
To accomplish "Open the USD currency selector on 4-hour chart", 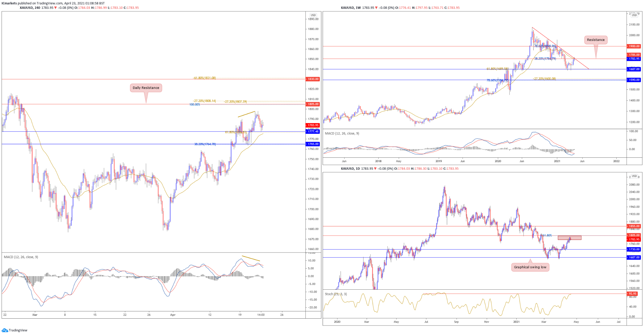I will (x=313, y=15).
